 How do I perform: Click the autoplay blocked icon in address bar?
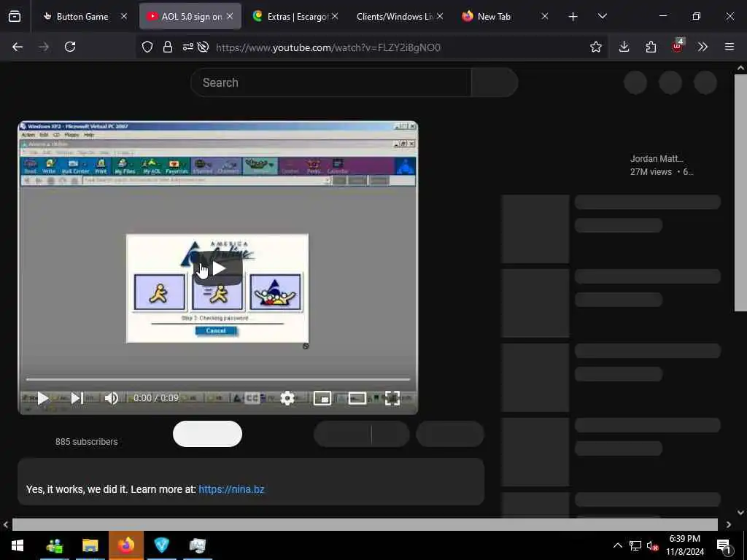[203, 47]
